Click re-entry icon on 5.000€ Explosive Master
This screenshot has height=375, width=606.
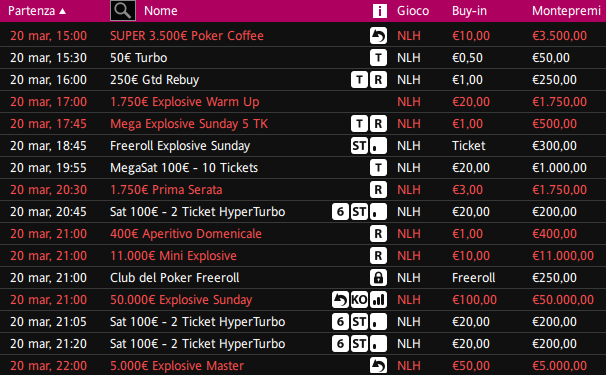pos(378,366)
